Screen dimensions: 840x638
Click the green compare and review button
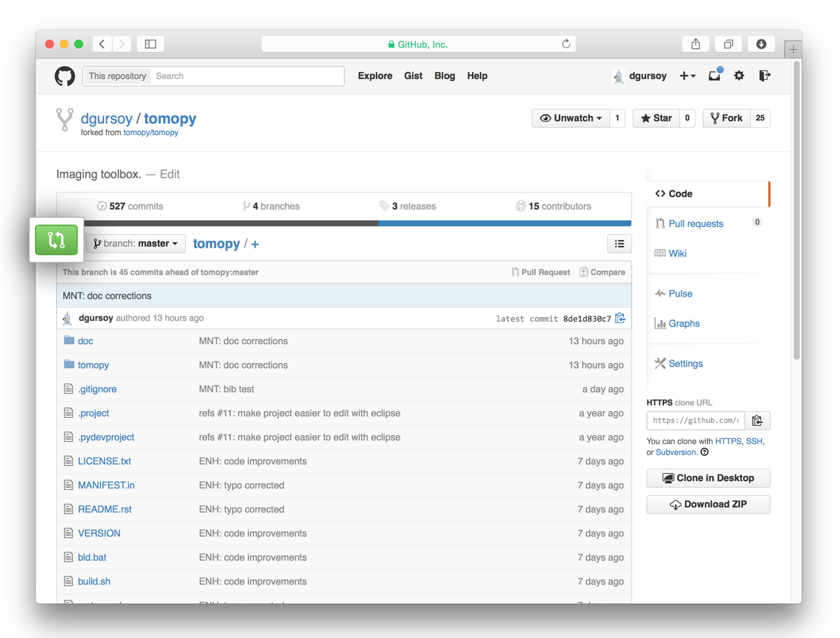point(56,240)
